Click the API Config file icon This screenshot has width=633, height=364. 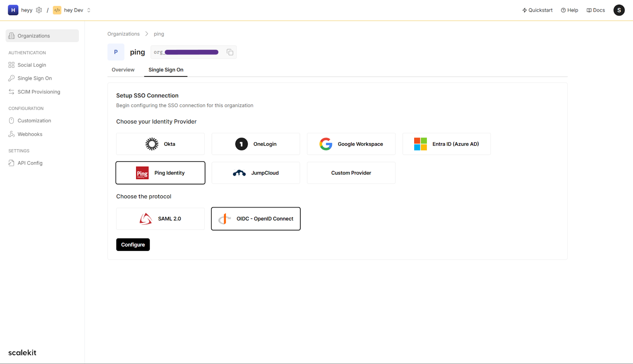click(x=11, y=163)
